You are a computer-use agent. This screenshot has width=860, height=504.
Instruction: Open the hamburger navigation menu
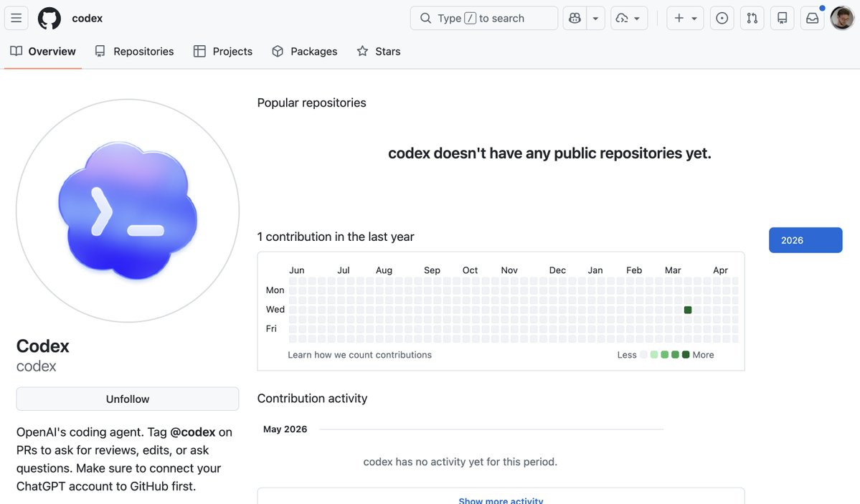pyautogui.click(x=16, y=18)
